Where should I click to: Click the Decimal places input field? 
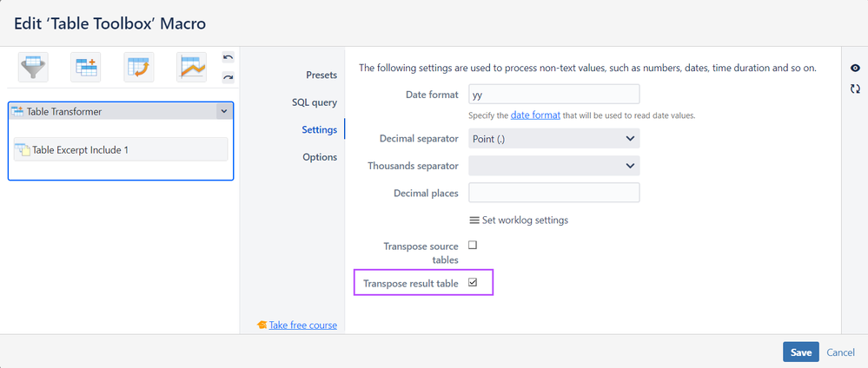553,193
